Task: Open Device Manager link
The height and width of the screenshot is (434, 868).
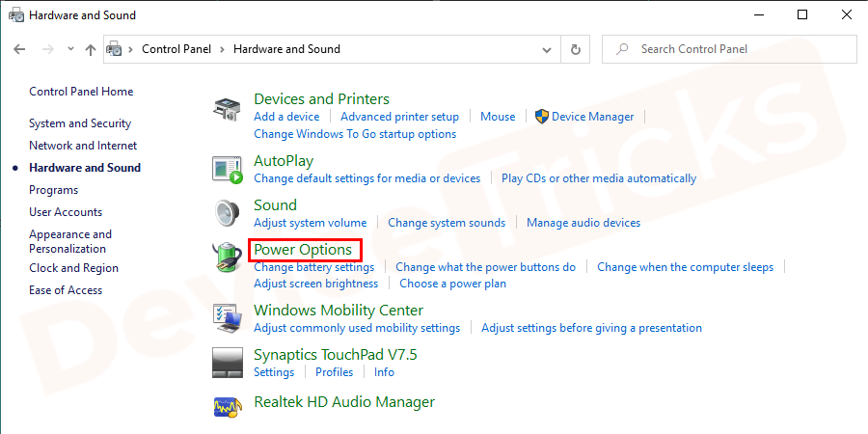Action: click(593, 117)
